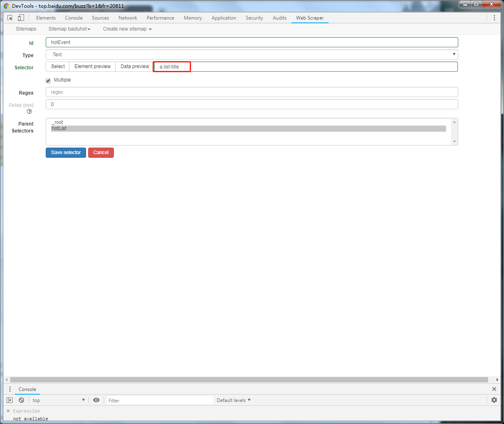Select _root in Parent Selectors list
The width and height of the screenshot is (504, 424).
[x=248, y=122]
